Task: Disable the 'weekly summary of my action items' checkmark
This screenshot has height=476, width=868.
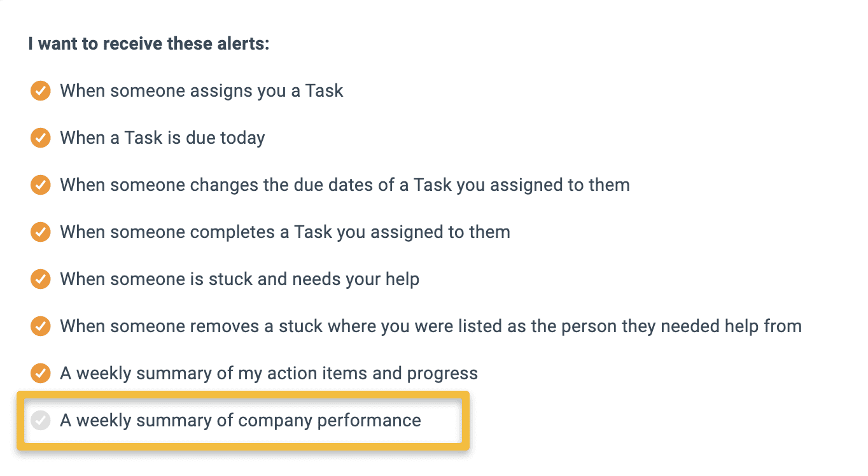Action: pos(41,374)
